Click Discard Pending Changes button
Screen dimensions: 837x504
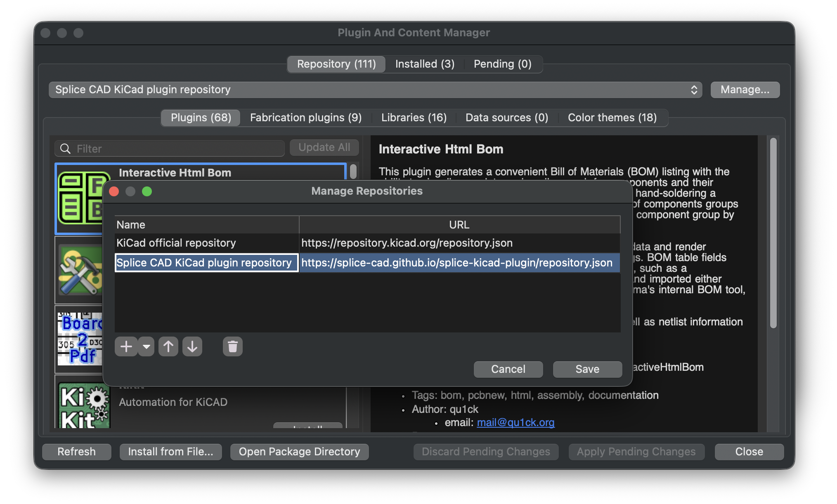[x=486, y=452]
